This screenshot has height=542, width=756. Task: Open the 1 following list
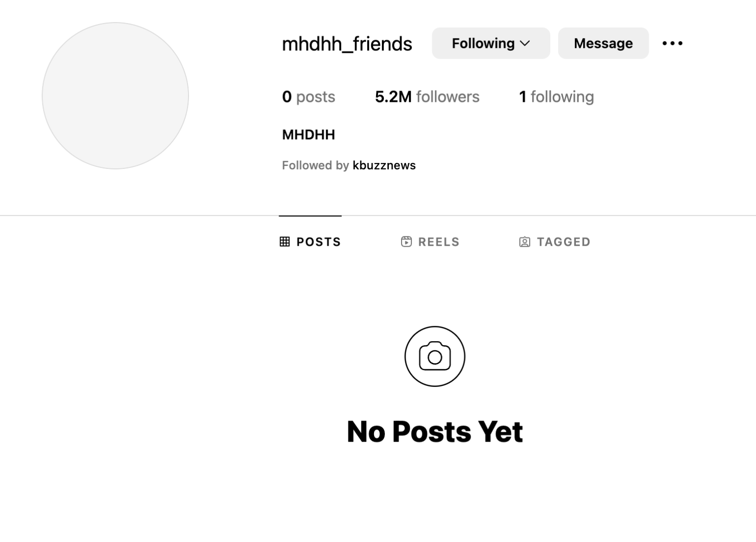pyautogui.click(x=556, y=96)
